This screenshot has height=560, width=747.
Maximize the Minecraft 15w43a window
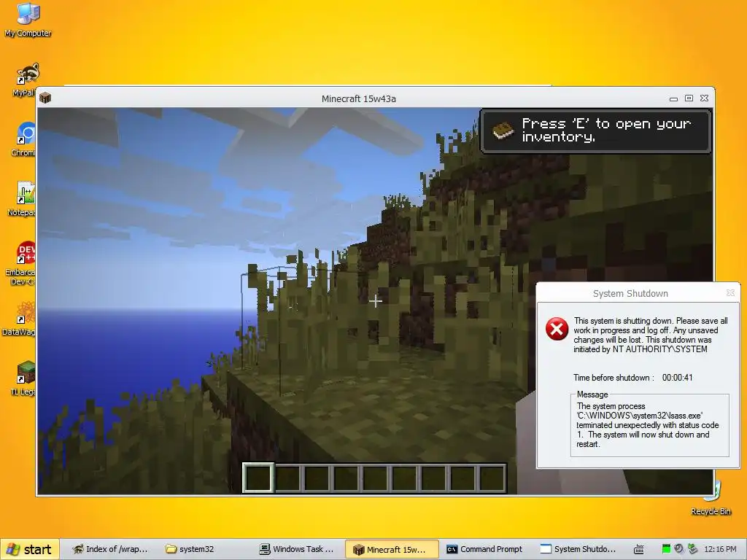coord(689,98)
